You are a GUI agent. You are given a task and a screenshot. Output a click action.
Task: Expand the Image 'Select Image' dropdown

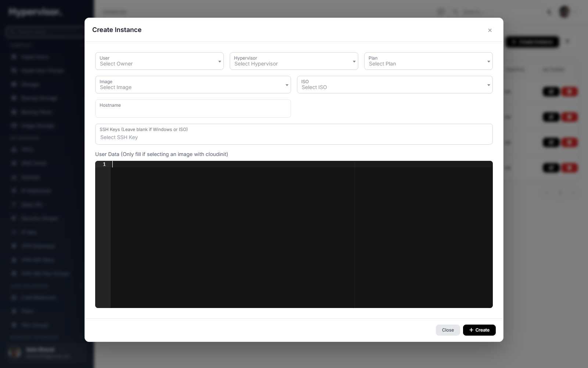pos(193,85)
